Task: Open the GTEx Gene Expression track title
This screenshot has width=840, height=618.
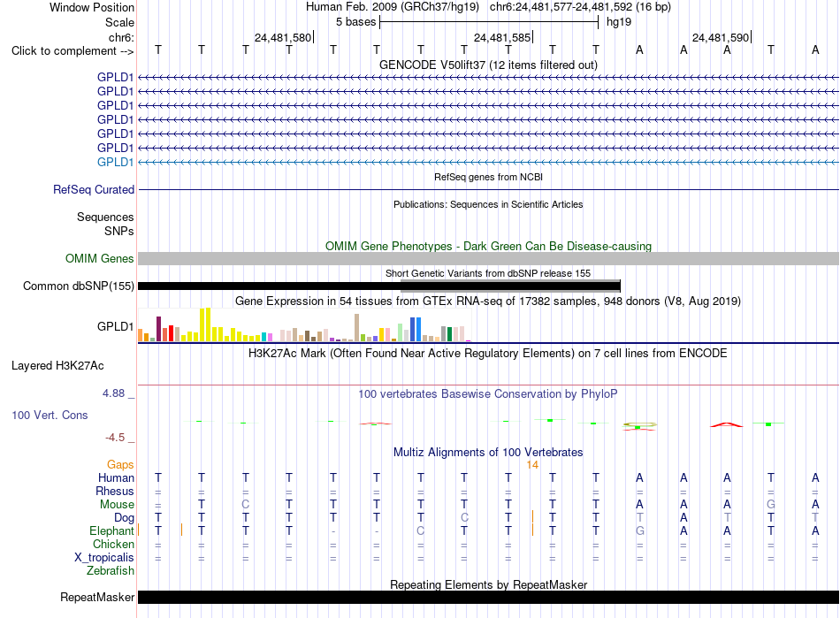Action: [488, 301]
